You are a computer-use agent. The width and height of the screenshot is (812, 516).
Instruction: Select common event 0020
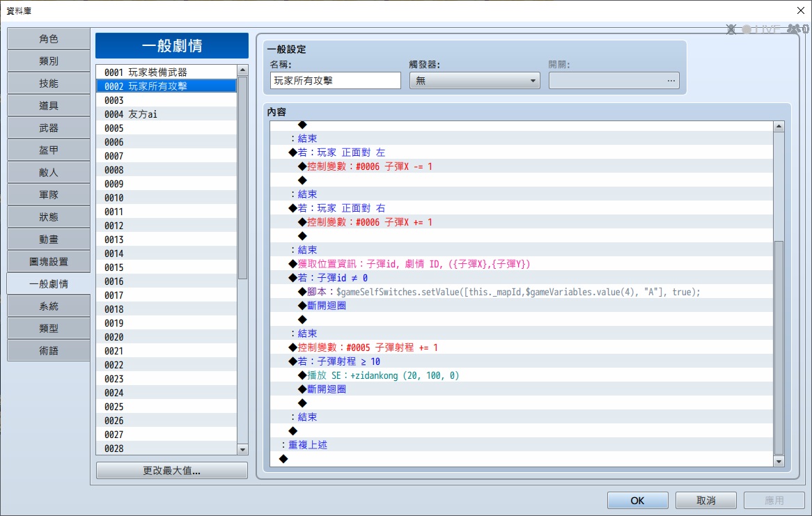tap(166, 337)
